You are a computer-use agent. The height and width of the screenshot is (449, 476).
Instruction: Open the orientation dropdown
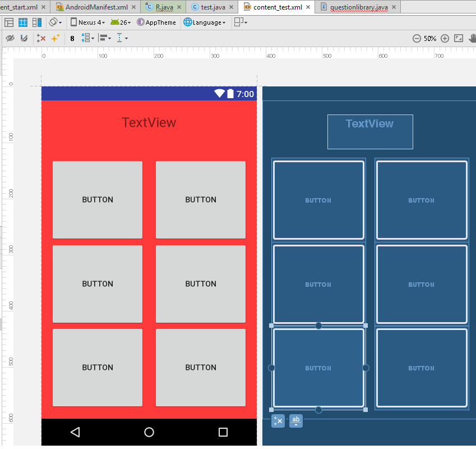[x=55, y=22]
